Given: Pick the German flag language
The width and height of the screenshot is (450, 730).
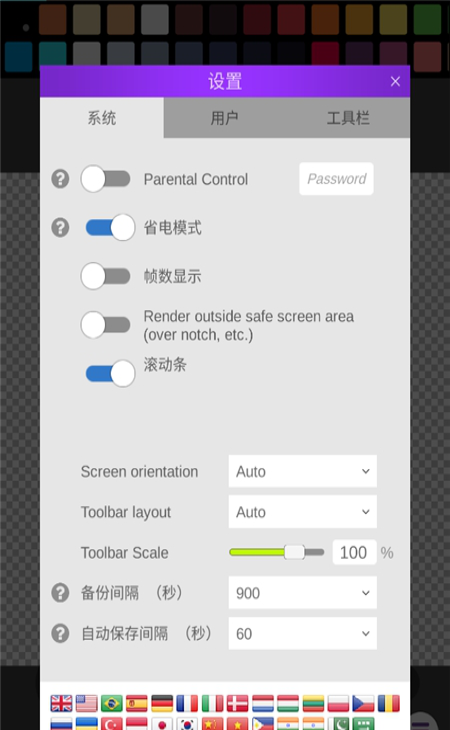Looking at the screenshot, I should (x=162, y=703).
